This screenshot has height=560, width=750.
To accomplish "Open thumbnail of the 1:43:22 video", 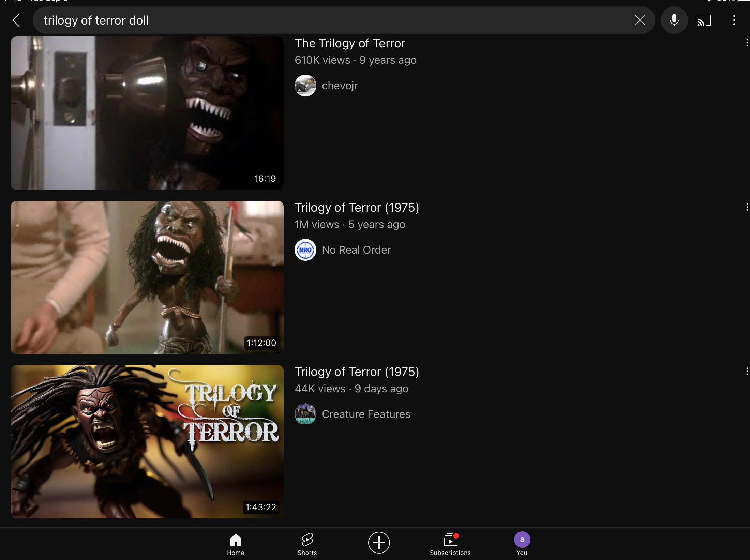I will pyautogui.click(x=147, y=442).
